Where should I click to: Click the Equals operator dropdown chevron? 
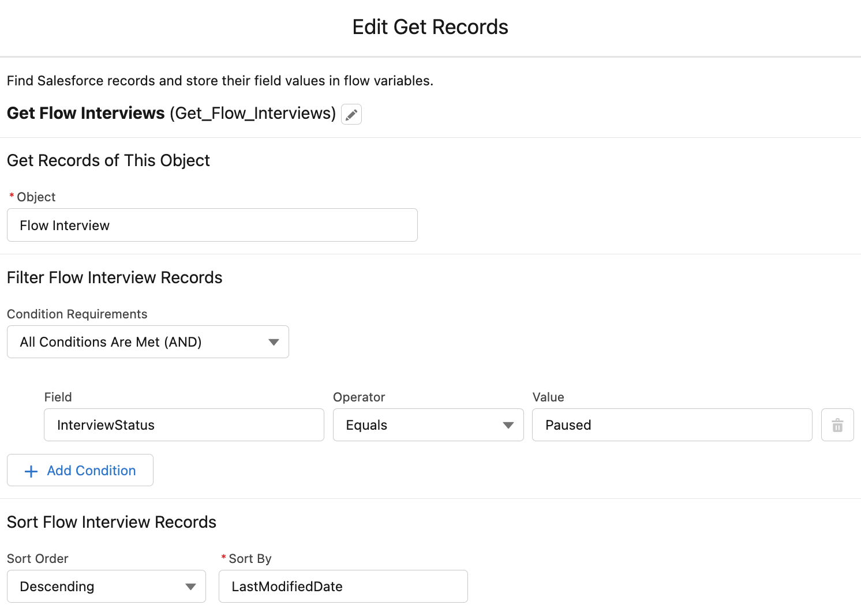click(507, 425)
